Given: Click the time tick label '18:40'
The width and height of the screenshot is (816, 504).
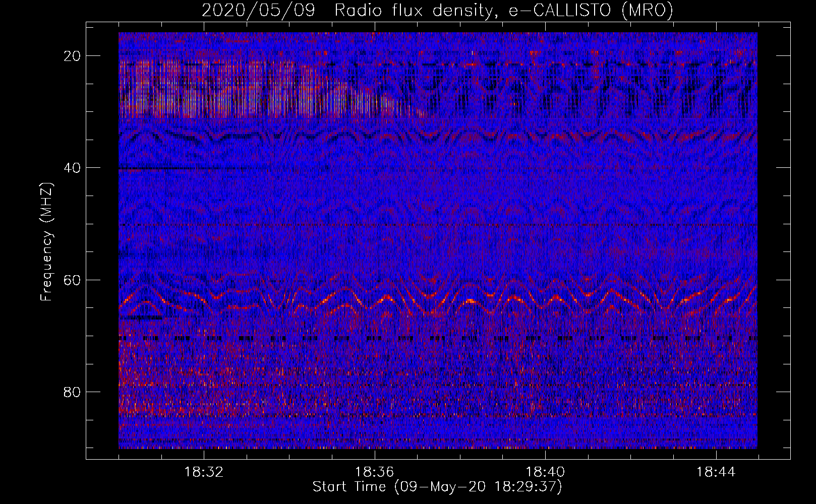Looking at the screenshot, I should 545,472.
